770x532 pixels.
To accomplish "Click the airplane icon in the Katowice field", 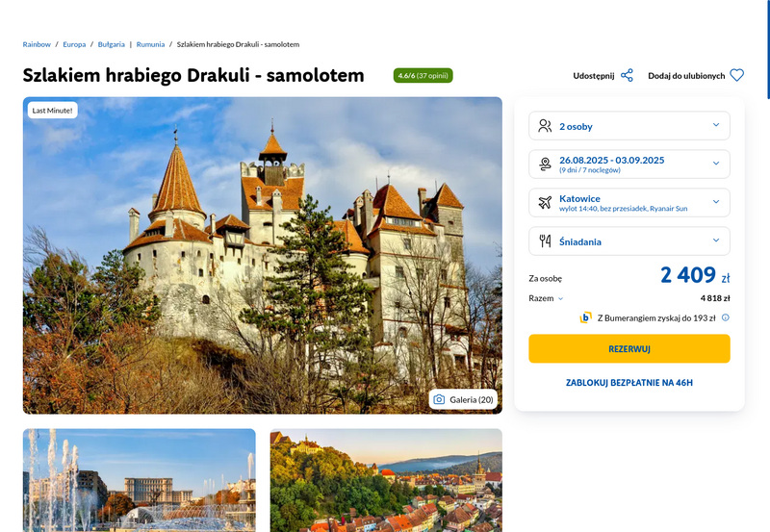I will click(x=545, y=202).
